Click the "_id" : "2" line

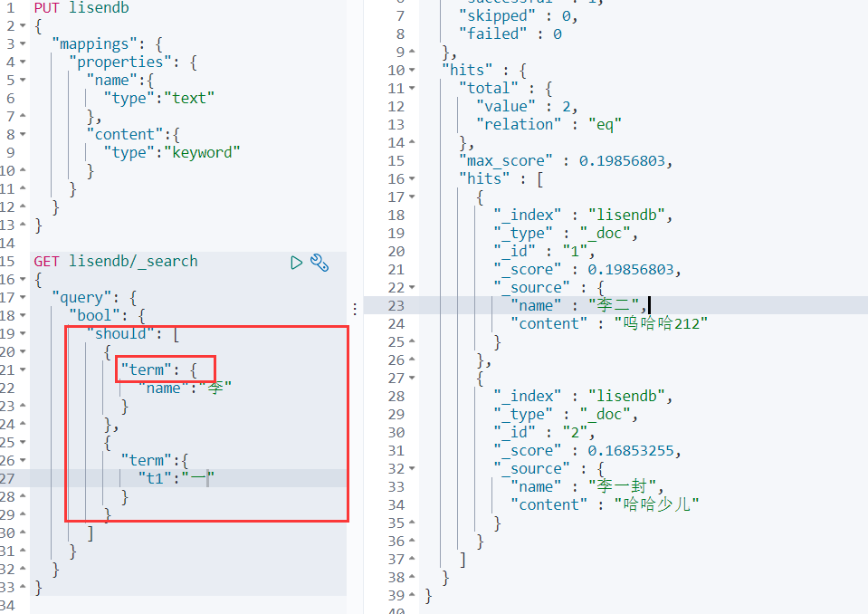[x=544, y=432]
